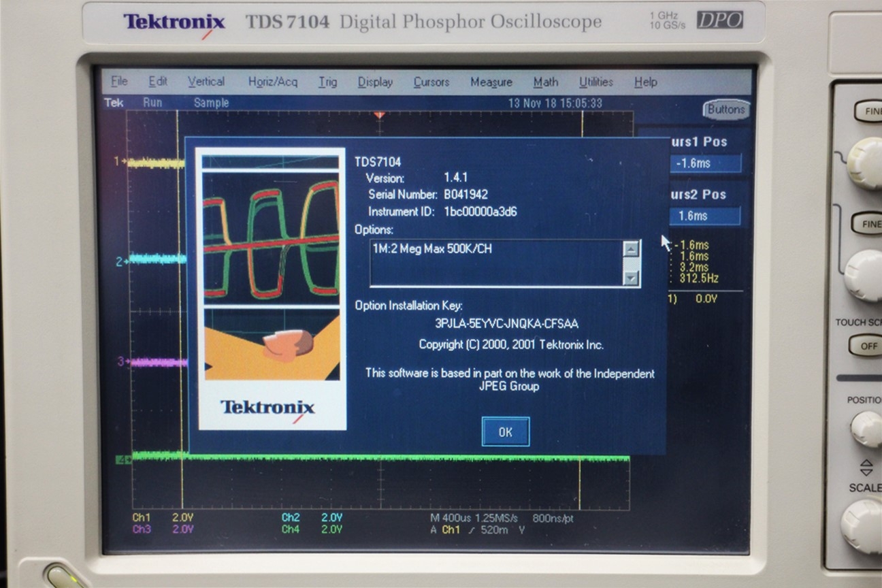Click the Curs2 Pos field showing 1.6ms
Viewport: 882px width, 588px height.
pyautogui.click(x=705, y=216)
